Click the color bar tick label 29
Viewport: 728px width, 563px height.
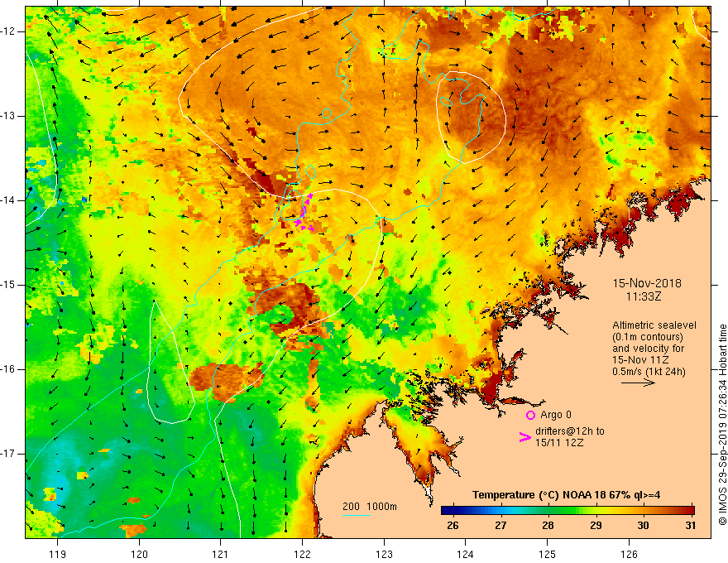[596, 526]
